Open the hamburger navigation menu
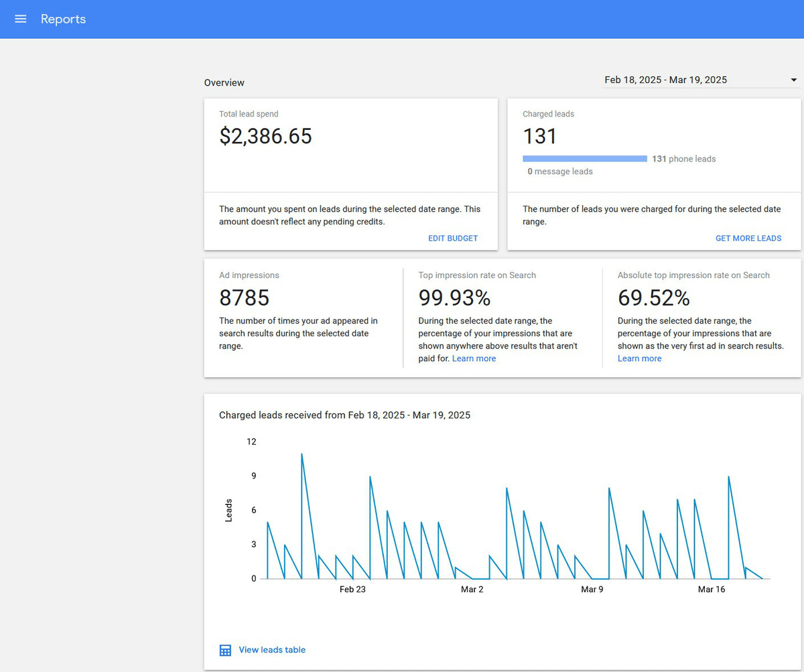 click(21, 19)
